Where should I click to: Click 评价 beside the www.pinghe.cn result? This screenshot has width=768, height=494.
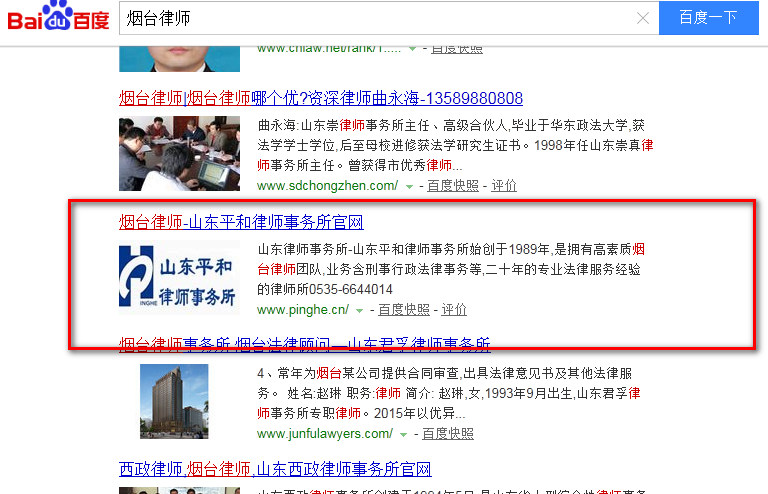[x=454, y=310]
